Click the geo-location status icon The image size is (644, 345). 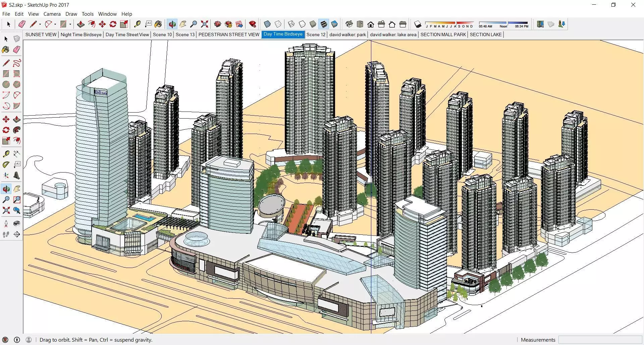click(x=5, y=340)
